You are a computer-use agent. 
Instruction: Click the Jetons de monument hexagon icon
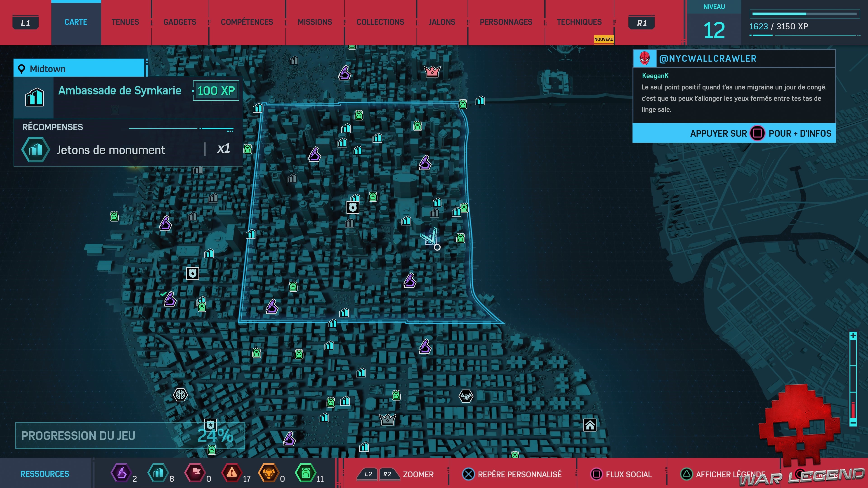click(x=35, y=150)
